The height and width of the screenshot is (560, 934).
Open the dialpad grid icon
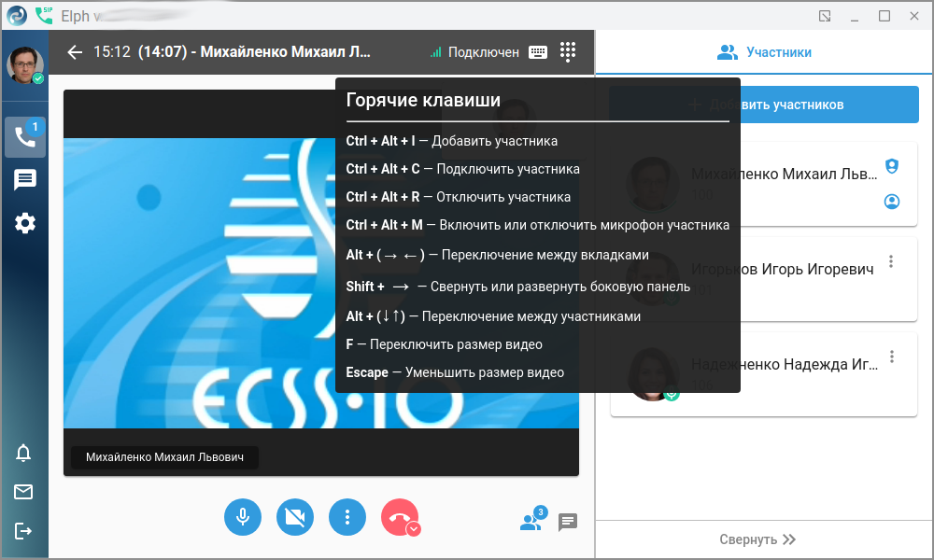pos(568,51)
